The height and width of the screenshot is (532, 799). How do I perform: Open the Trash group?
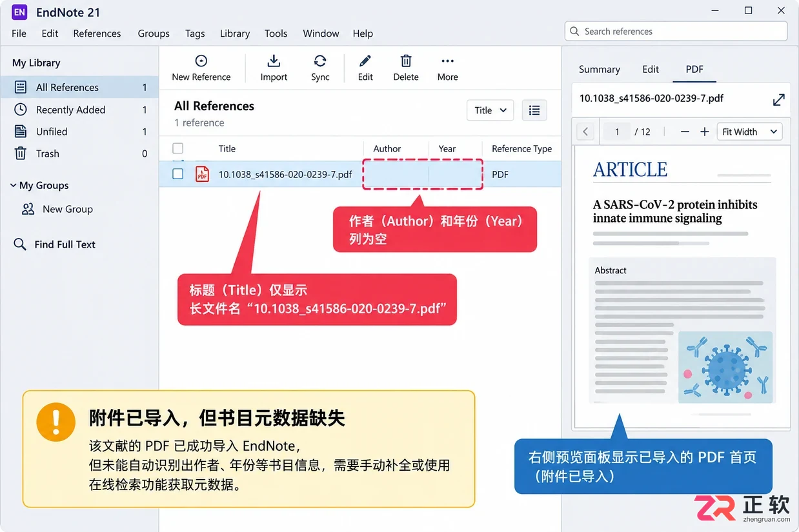tap(79, 153)
